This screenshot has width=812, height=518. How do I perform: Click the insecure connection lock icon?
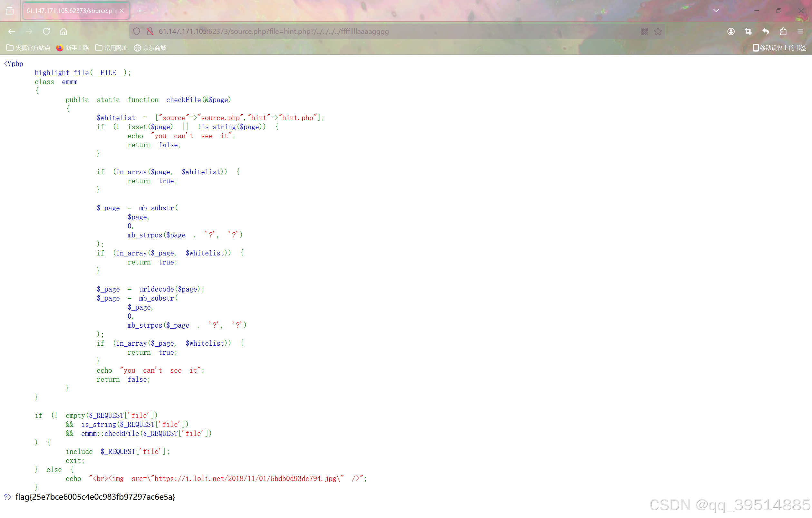click(x=150, y=31)
